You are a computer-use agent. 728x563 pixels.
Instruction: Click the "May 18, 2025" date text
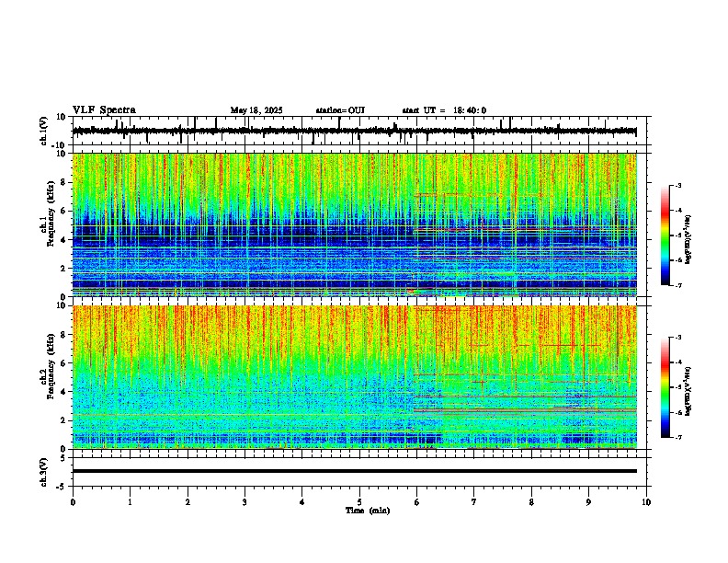(x=256, y=110)
